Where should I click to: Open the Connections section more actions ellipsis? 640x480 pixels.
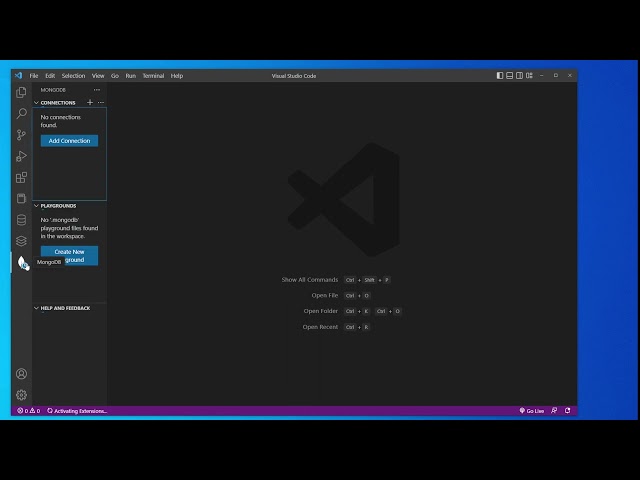point(101,102)
